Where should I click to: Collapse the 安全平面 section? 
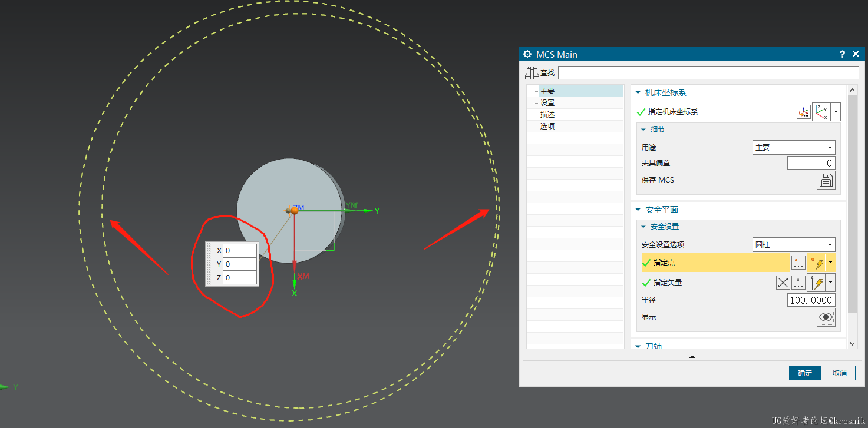click(x=638, y=210)
